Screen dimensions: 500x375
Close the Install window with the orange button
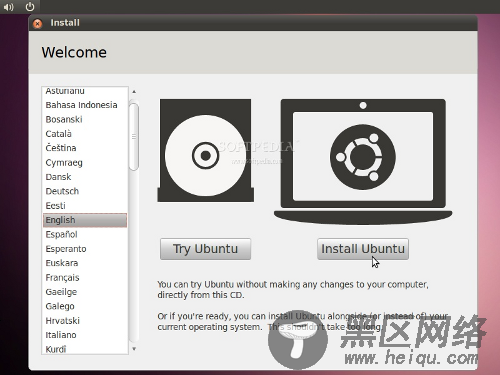coord(38,23)
